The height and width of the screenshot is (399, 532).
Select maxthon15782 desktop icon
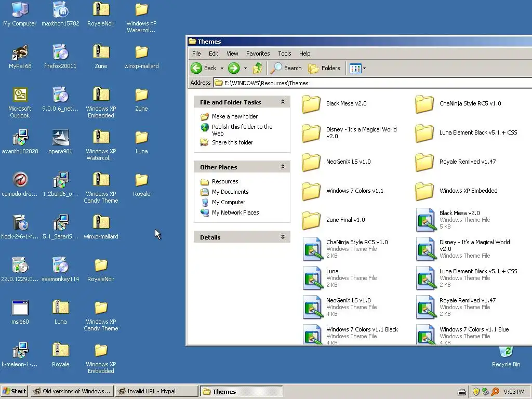[60, 14]
